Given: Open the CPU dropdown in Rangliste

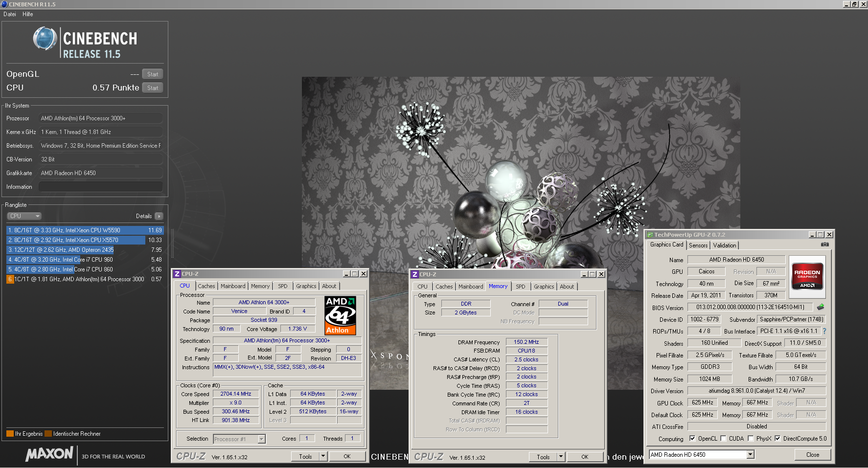Looking at the screenshot, I should click(24, 216).
